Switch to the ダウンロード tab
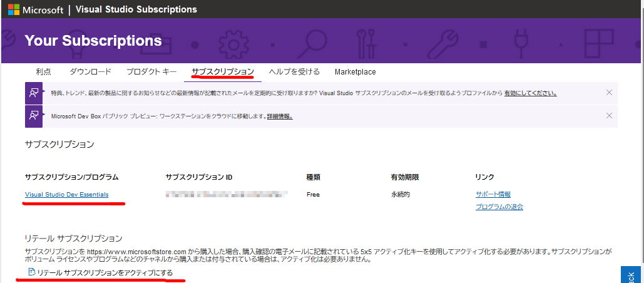The height and width of the screenshot is (283, 644). pos(90,72)
